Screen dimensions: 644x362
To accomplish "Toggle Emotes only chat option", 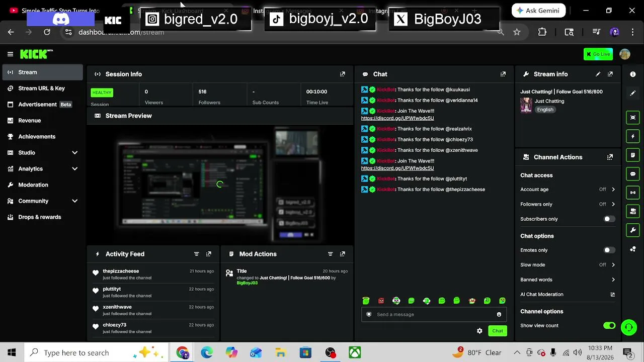I will (609, 250).
